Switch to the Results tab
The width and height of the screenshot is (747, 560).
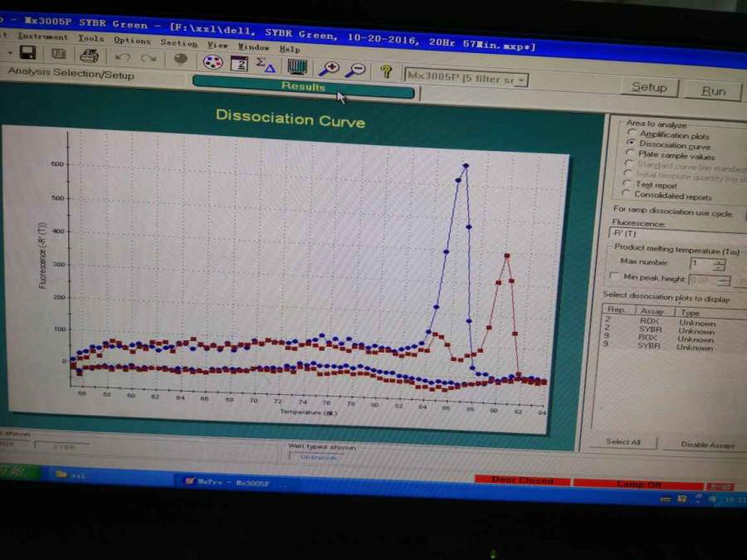click(x=304, y=87)
